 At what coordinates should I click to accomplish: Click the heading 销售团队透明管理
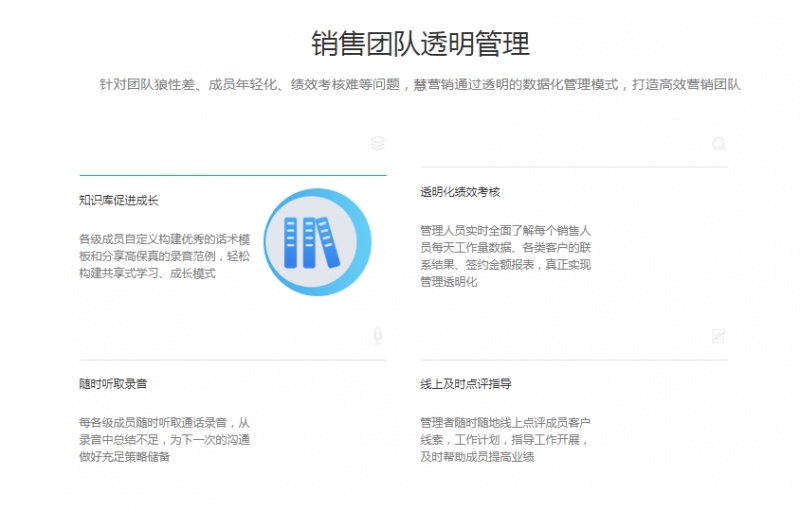420,43
